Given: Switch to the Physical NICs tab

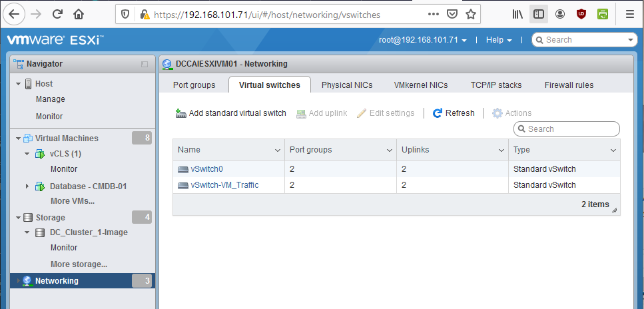Looking at the screenshot, I should 347,85.
